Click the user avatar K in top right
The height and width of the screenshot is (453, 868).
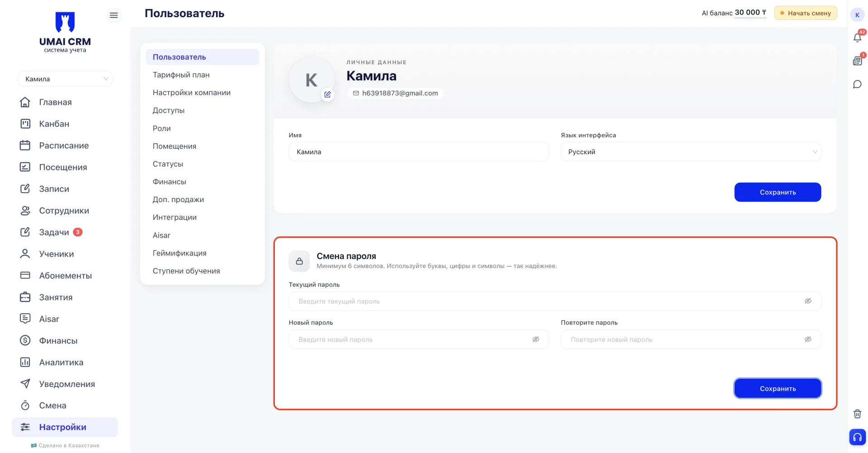[x=857, y=15]
